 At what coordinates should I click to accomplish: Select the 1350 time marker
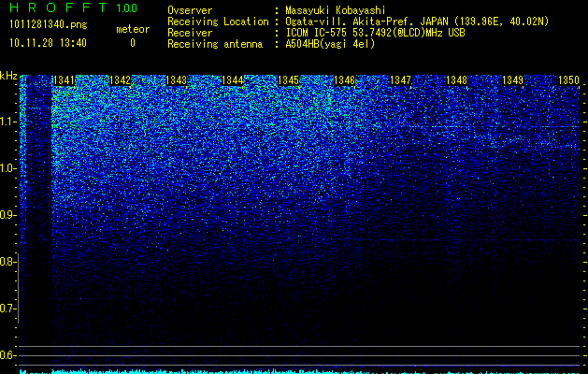[569, 80]
